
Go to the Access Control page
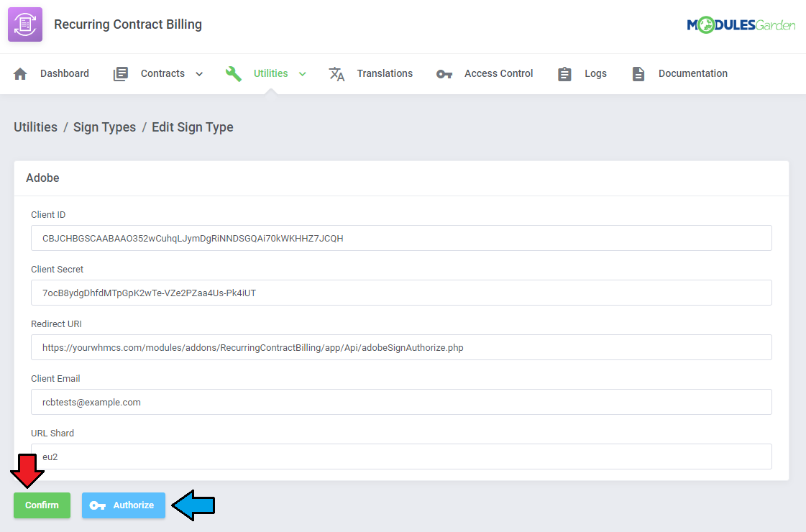click(498, 73)
